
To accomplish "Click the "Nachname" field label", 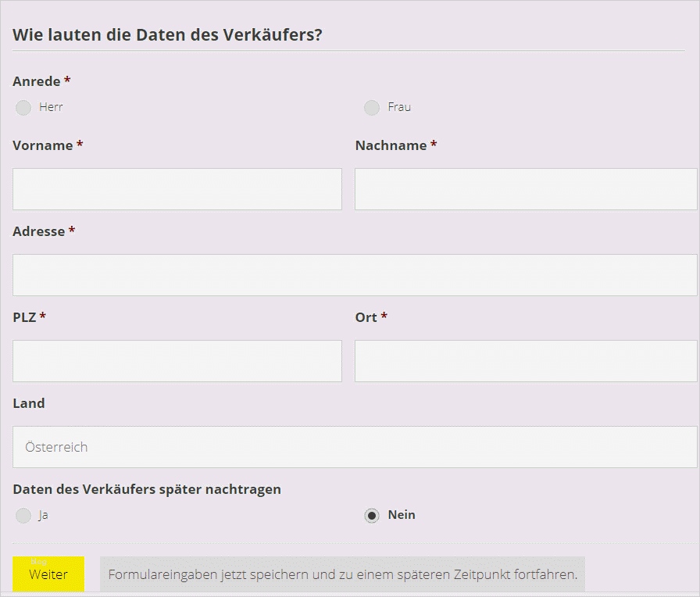I will pyautogui.click(x=391, y=145).
